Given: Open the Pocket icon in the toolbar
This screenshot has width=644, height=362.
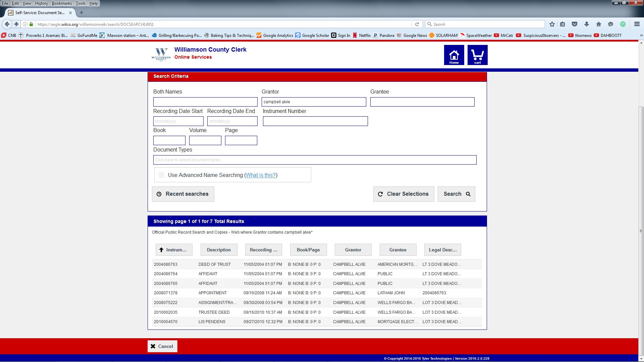Looking at the screenshot, I should [575, 24].
